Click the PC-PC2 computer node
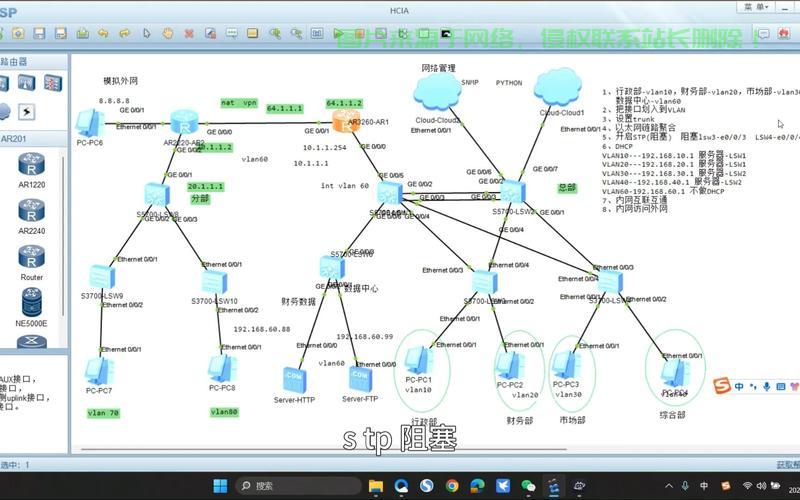The image size is (800, 500). click(509, 365)
